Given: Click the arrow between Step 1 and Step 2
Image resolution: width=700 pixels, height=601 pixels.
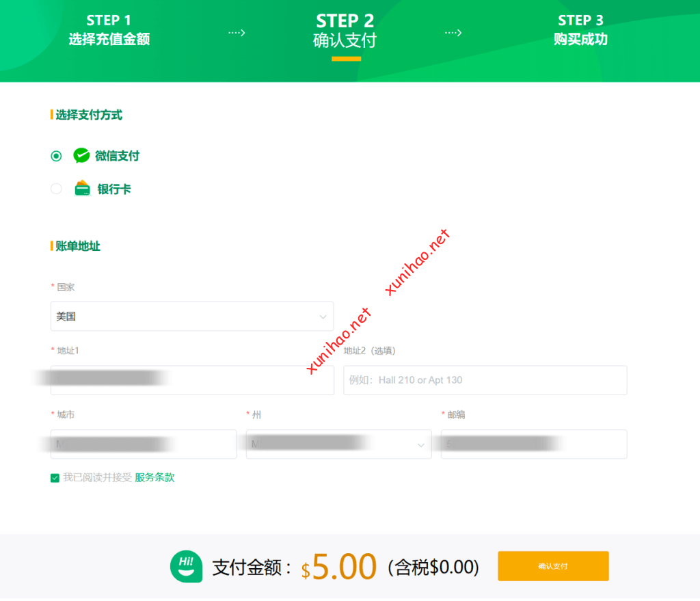Looking at the screenshot, I should [x=237, y=33].
